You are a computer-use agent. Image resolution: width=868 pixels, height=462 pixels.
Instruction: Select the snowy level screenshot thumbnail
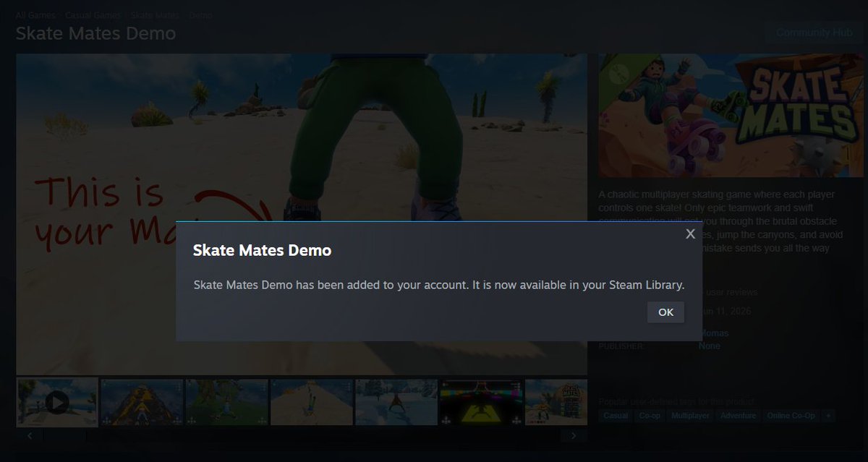click(396, 402)
